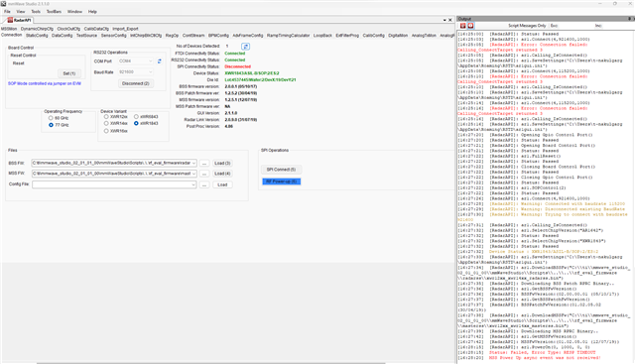Refresh the number of devices detected
The height and width of the screenshot is (364, 635).
pos(245,47)
